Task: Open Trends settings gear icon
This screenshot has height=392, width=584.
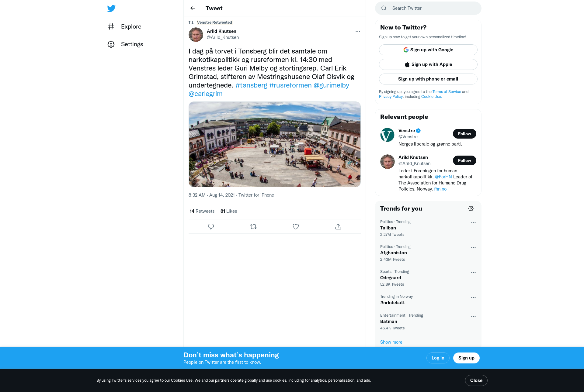Action: pos(471,208)
